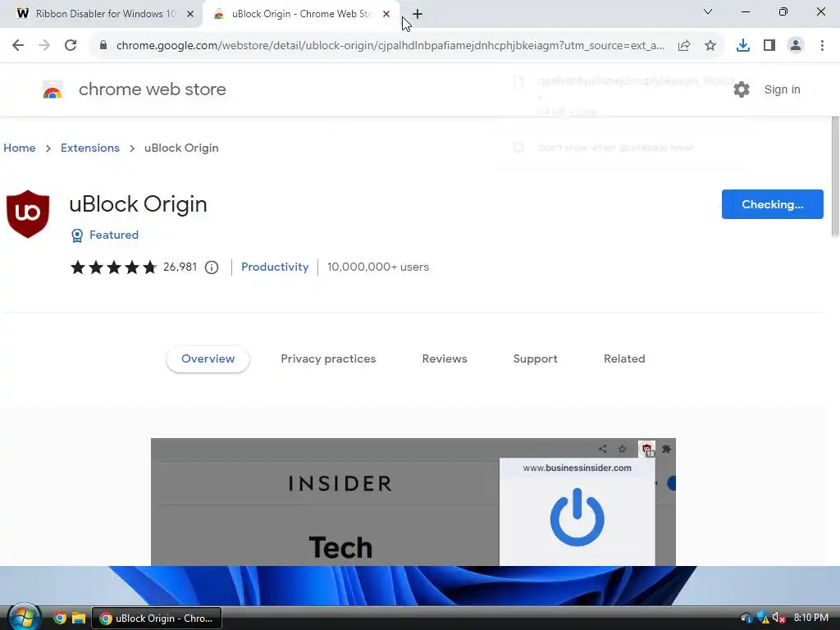Go back to the previous page

[x=18, y=46]
